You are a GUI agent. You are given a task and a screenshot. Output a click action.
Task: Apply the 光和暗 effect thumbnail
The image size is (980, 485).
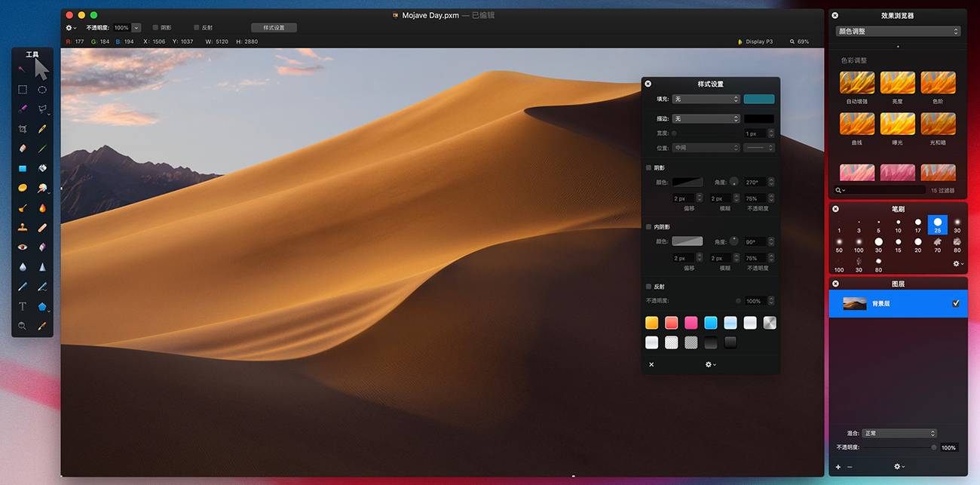click(x=938, y=124)
